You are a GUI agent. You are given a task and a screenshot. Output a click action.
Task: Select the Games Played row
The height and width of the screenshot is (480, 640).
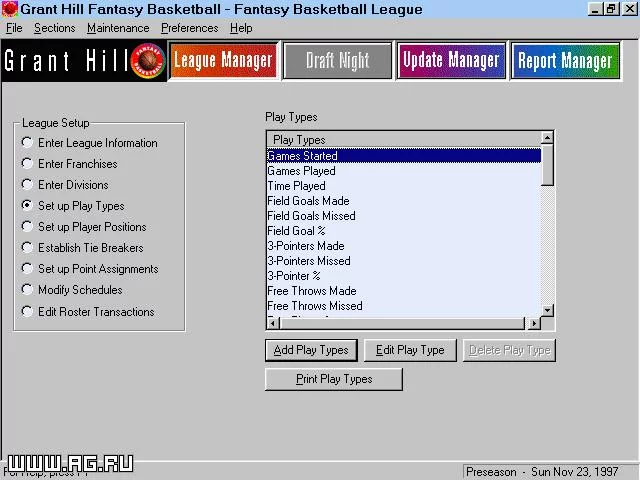[x=404, y=171]
